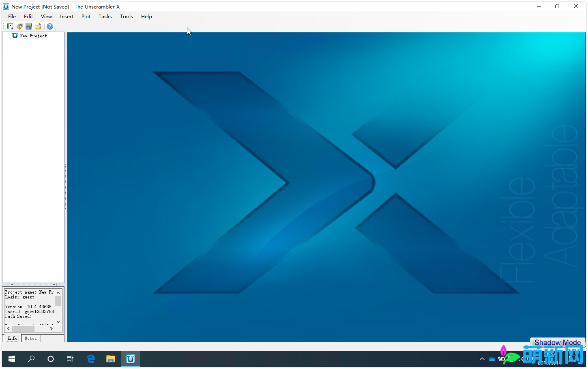Click info panel horizontal scrollbar thumb

23,329
